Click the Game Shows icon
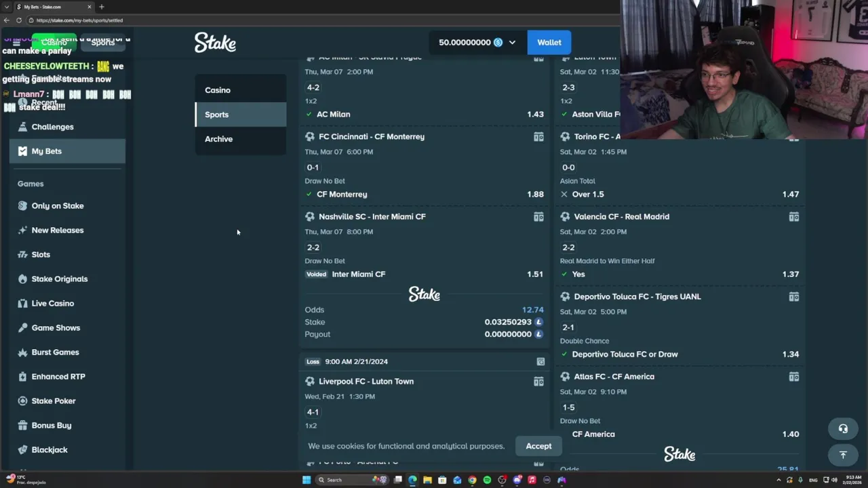 pyautogui.click(x=22, y=328)
